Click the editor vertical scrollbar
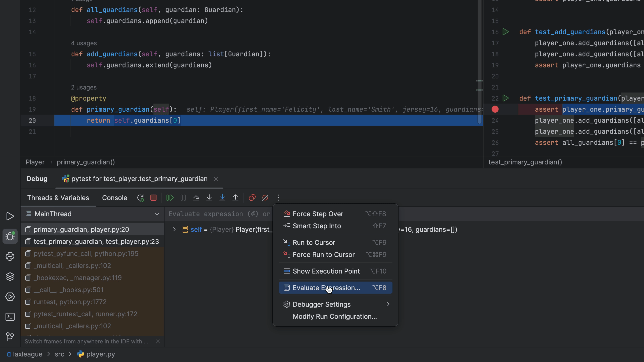 [479, 60]
